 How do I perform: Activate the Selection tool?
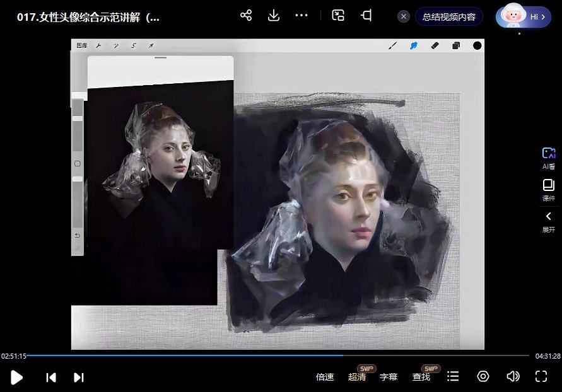click(x=133, y=45)
